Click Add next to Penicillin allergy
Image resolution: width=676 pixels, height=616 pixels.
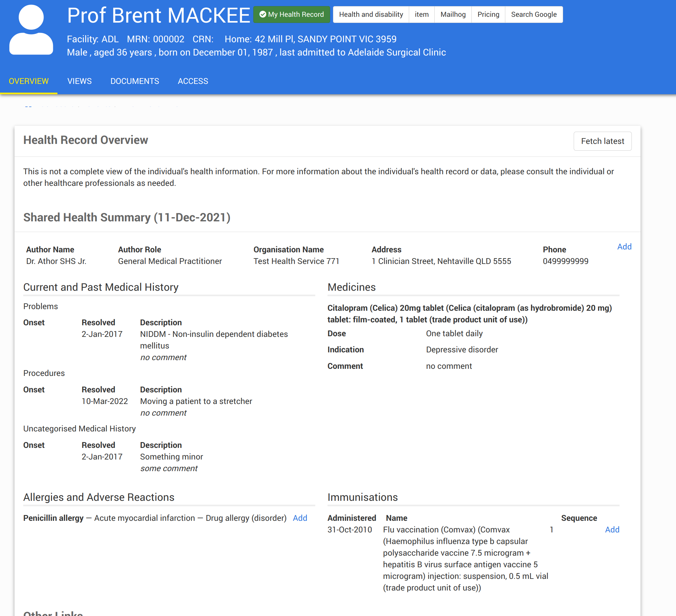tap(300, 518)
